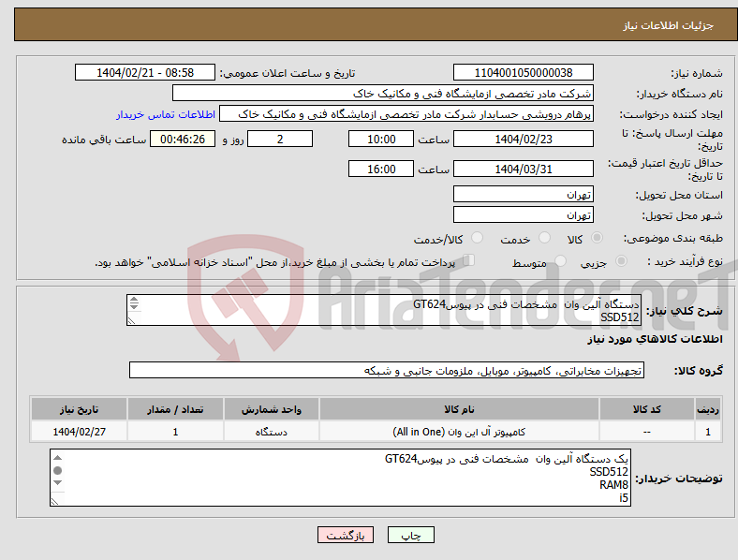This screenshot has width=738, height=560.
Task: Click resize grip of توضیحات خریدار textarea
Action: (55, 502)
